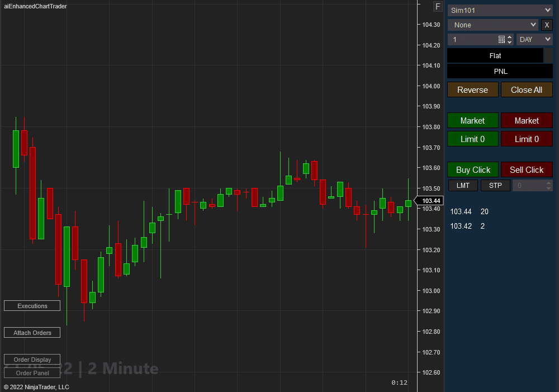Enable Sell Click mode

coord(527,169)
